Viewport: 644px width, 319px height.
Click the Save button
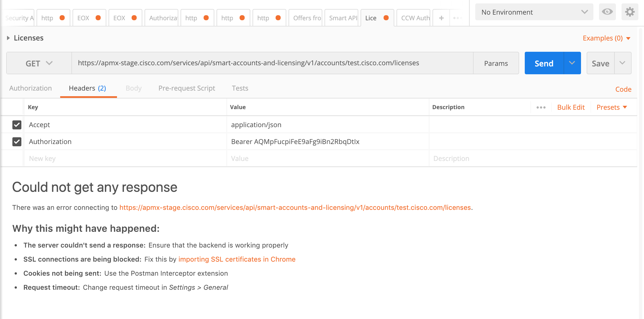tap(601, 63)
